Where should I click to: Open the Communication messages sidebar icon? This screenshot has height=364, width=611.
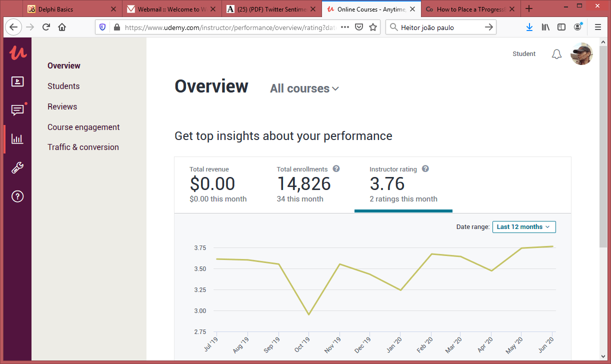(x=17, y=110)
